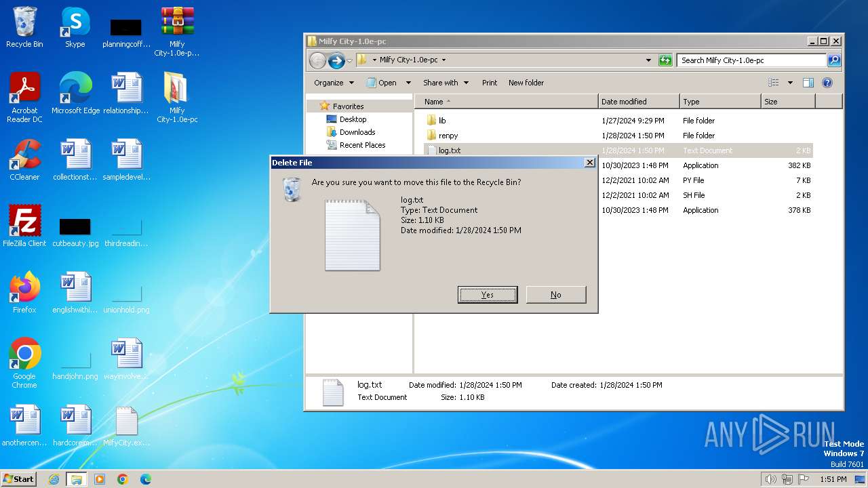868x488 pixels.
Task: Select the Skype desktop shortcut
Action: (75, 28)
